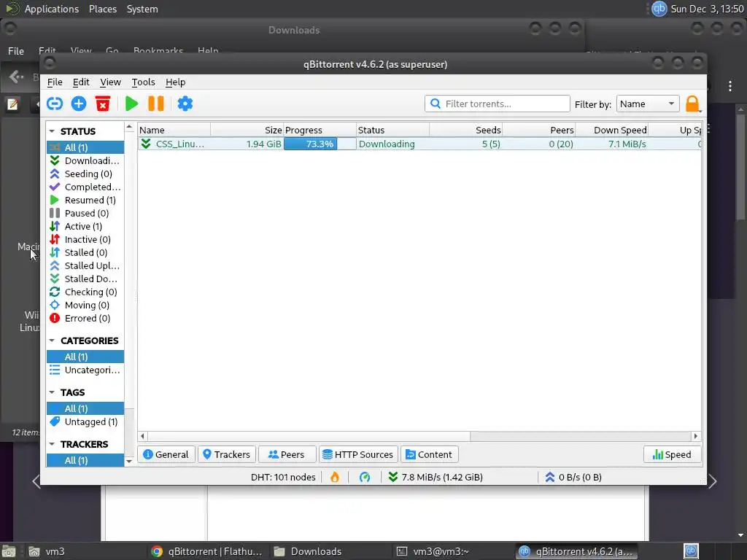
Task: Click global download speed in status bar
Action: [436, 477]
